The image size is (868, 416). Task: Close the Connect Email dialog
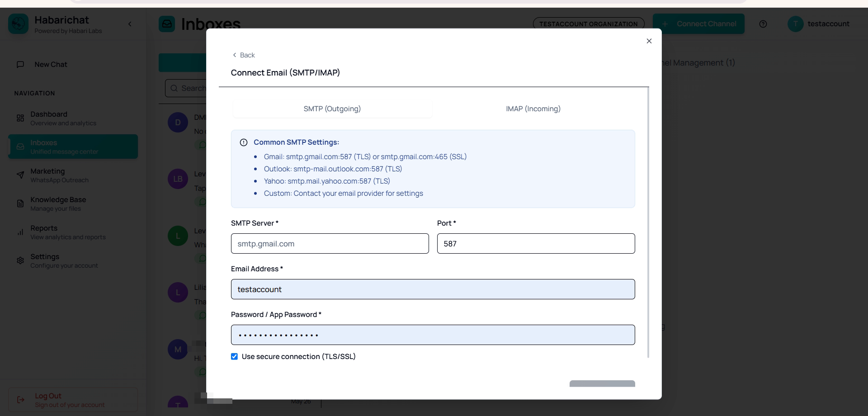pos(649,41)
